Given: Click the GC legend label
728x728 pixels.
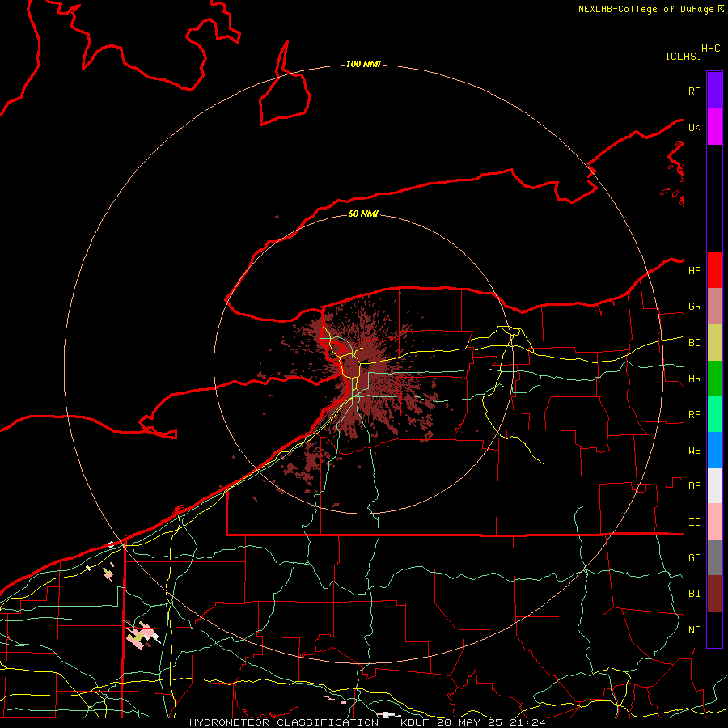Looking at the screenshot, I should (694, 558).
